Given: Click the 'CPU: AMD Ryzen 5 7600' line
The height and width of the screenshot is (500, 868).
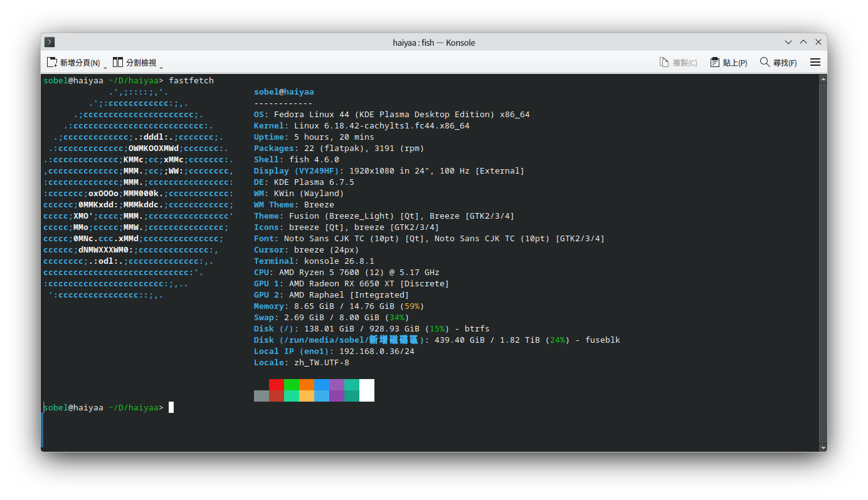Looking at the screenshot, I should [347, 273].
